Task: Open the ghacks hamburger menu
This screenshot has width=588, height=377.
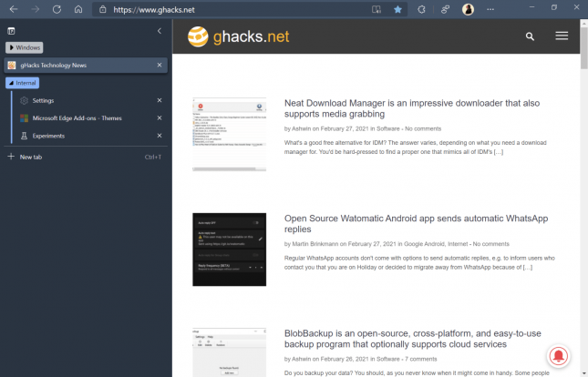Action: (562, 36)
